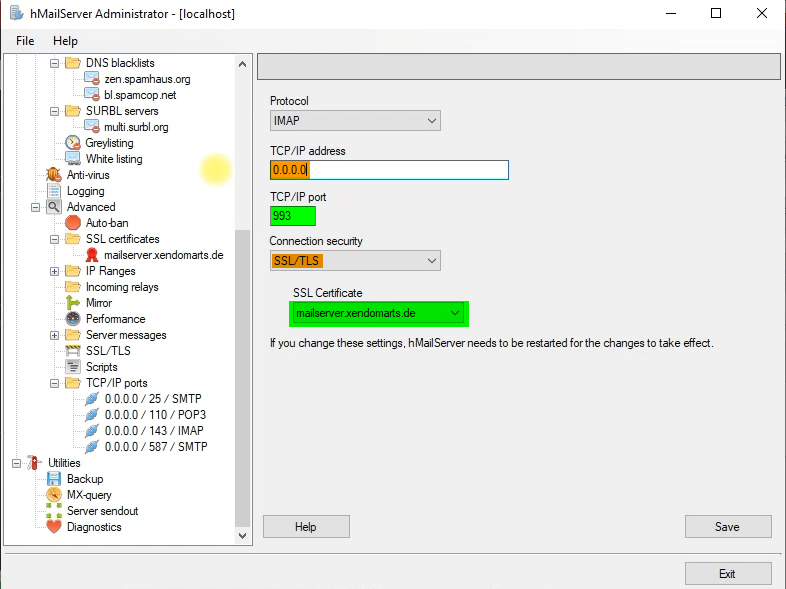Click the Incoming relays folder icon

[73, 287]
